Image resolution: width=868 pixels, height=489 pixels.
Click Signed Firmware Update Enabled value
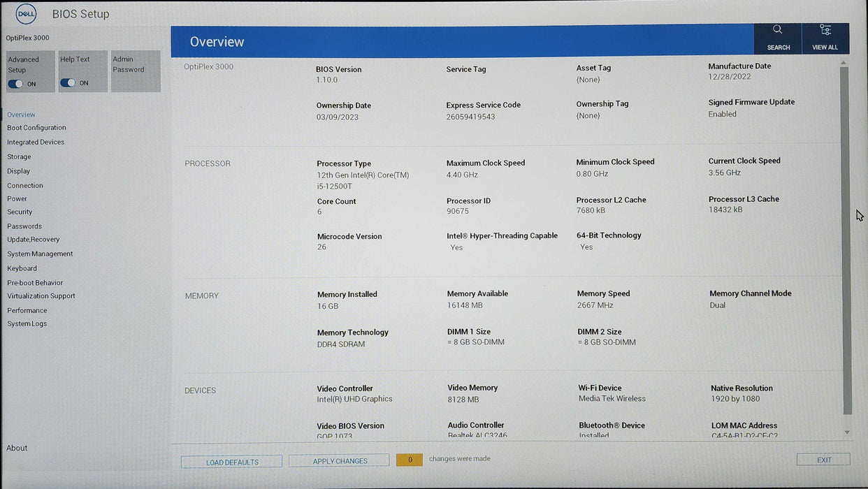722,114
